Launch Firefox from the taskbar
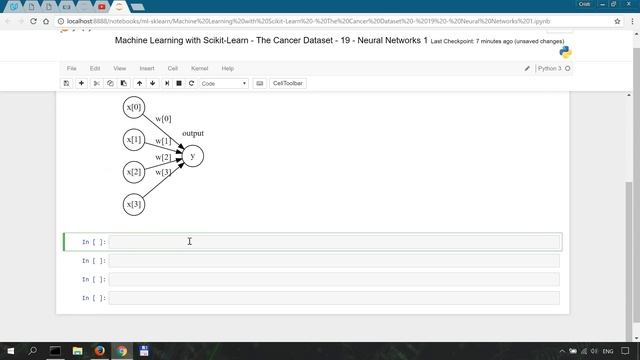The height and width of the screenshot is (360, 640). [100, 351]
